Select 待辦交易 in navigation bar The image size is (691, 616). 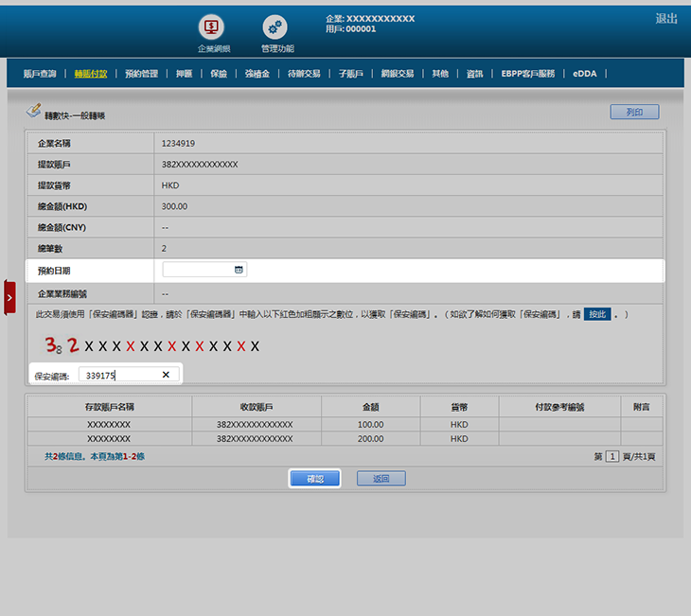[304, 73]
